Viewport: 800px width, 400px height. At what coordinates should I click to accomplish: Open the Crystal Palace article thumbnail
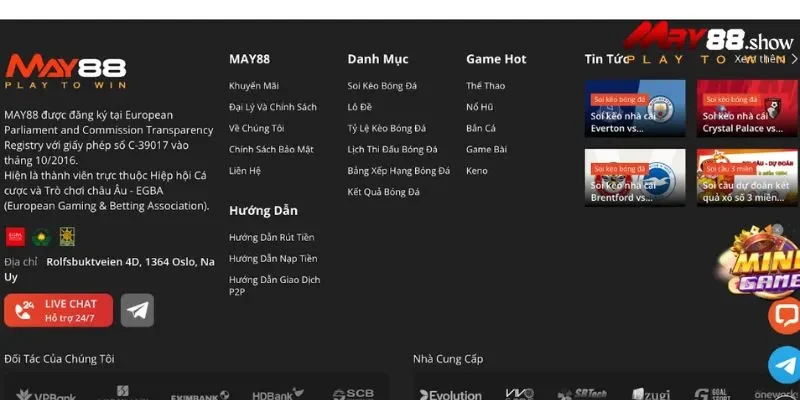(x=747, y=108)
